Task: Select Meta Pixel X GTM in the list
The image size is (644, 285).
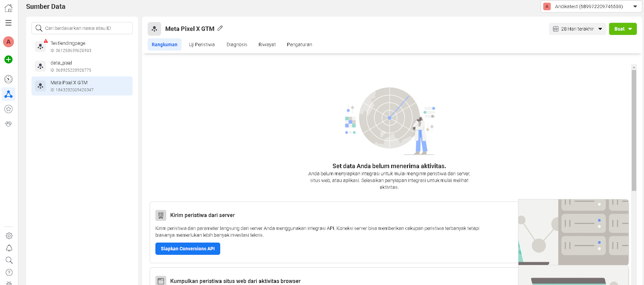Action: (x=82, y=86)
